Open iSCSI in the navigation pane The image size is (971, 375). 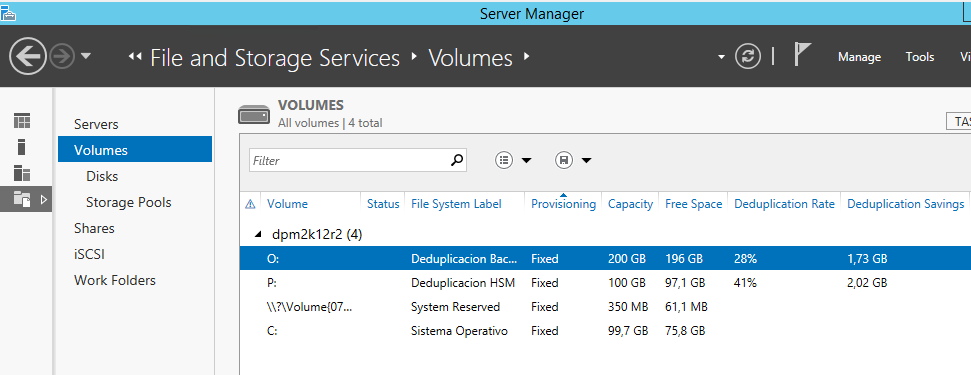pyautogui.click(x=88, y=254)
